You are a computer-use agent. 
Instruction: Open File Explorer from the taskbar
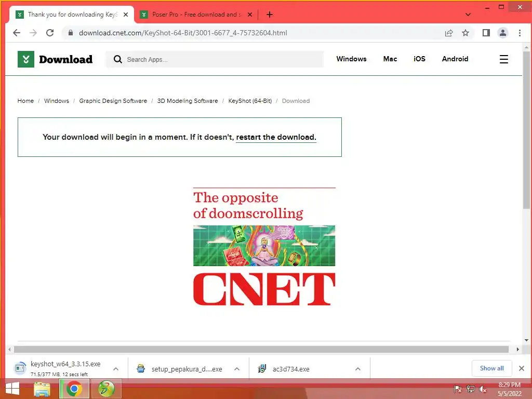point(42,389)
